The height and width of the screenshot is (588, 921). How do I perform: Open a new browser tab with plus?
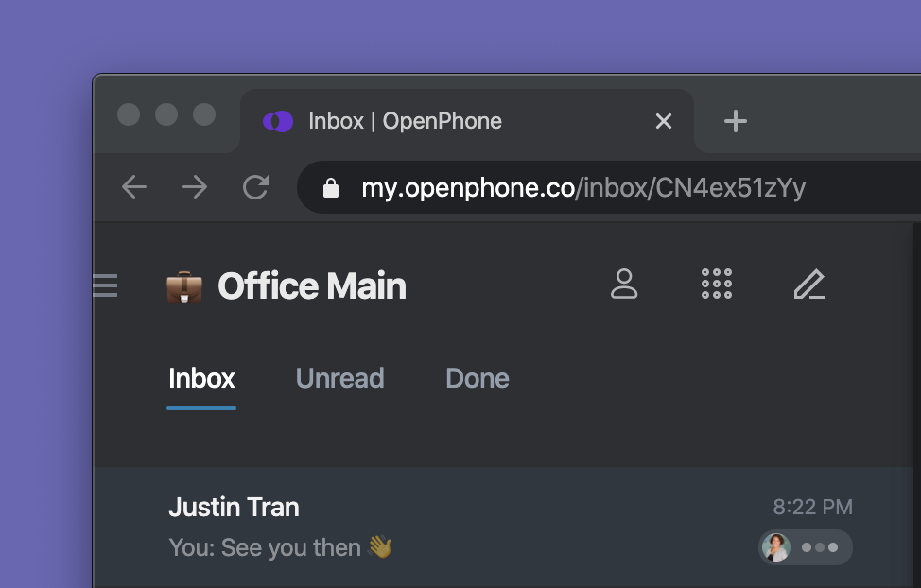(736, 122)
